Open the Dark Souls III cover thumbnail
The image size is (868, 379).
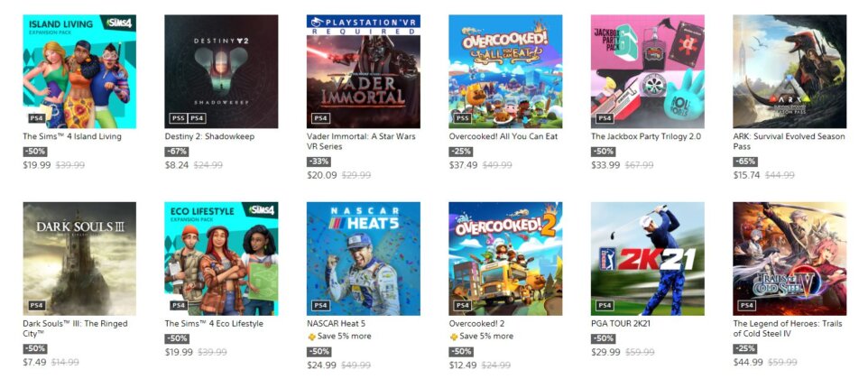pos(79,258)
